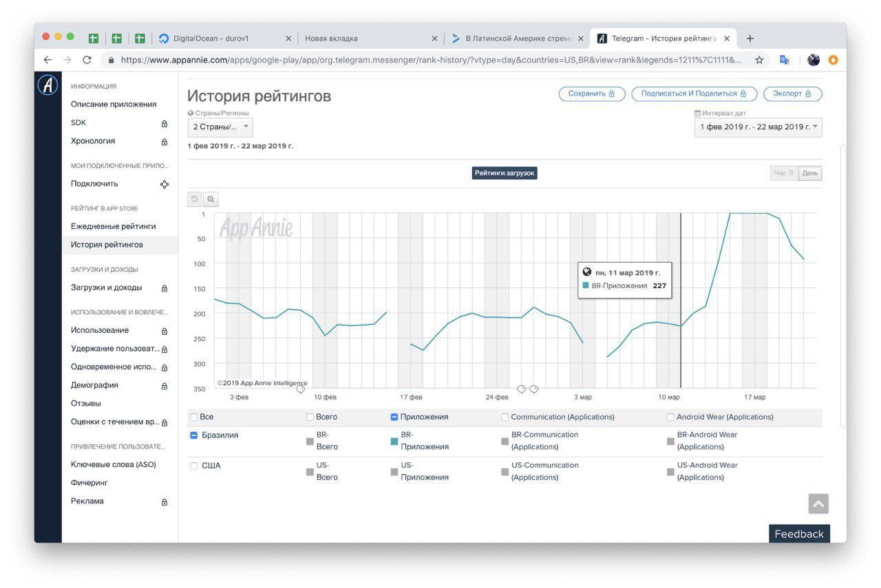The image size is (881, 588).
Task: Click the orange extension icon in toolbar
Action: pyautogui.click(x=834, y=60)
